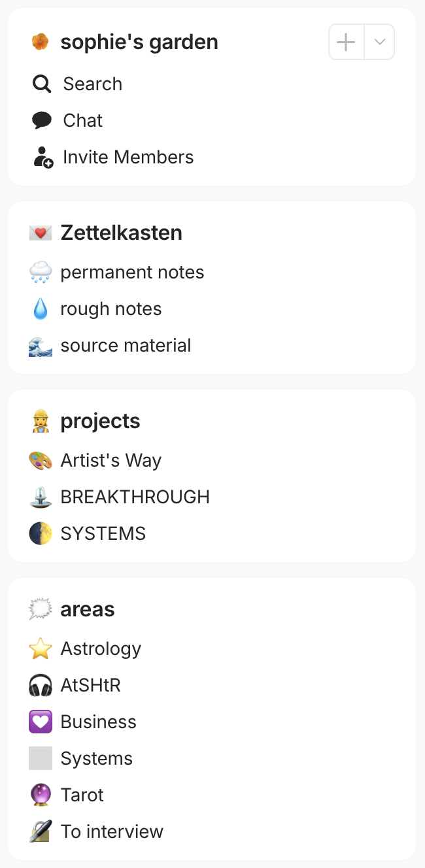Image resolution: width=425 pixels, height=868 pixels.
Task: Go to the Business area
Action: click(x=98, y=722)
